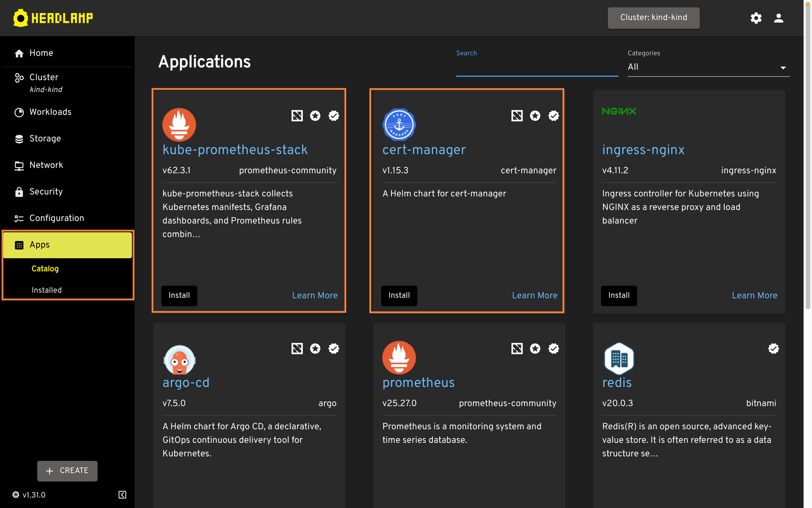Open the cert-manager title link
This screenshot has height=508, width=812.
click(x=424, y=150)
